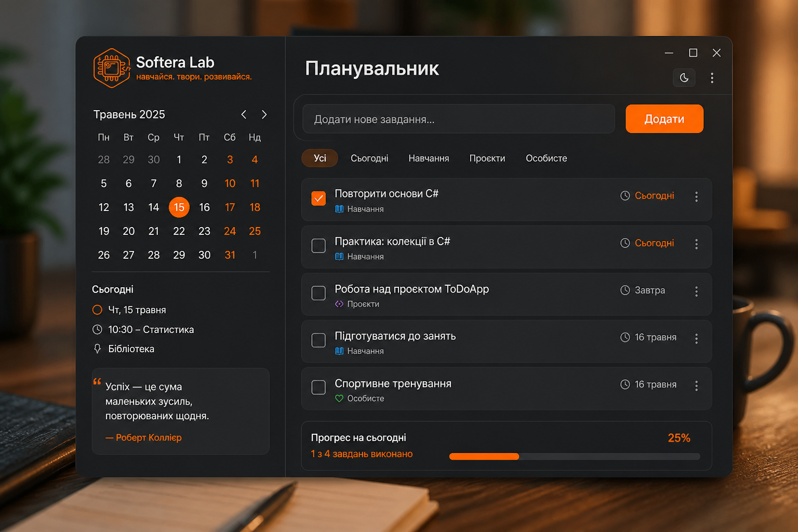Click the 'Травень 2025' month title
This screenshot has height=532, width=798.
click(129, 114)
